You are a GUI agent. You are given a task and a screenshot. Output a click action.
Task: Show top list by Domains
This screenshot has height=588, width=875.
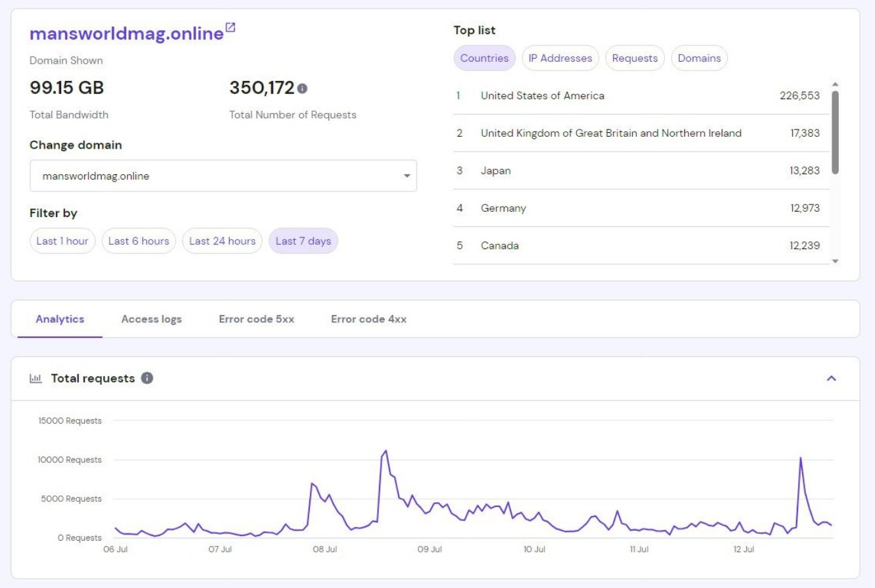click(699, 58)
